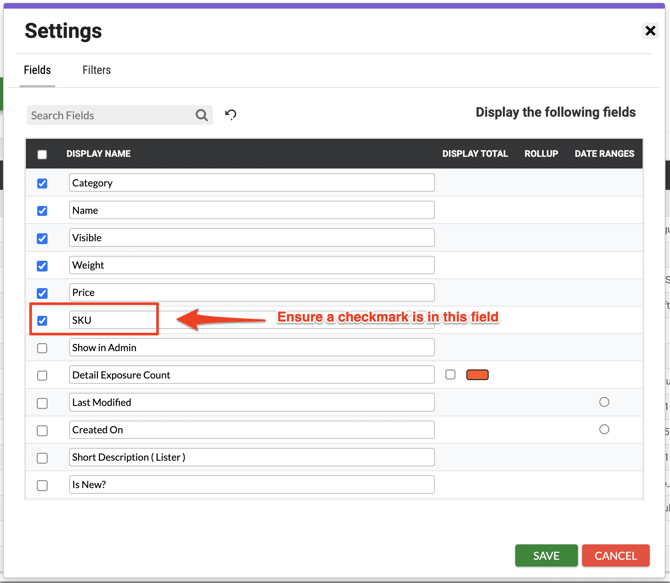The image size is (670, 583).
Task: Enable the Show in Admin checkbox
Action: [42, 348]
